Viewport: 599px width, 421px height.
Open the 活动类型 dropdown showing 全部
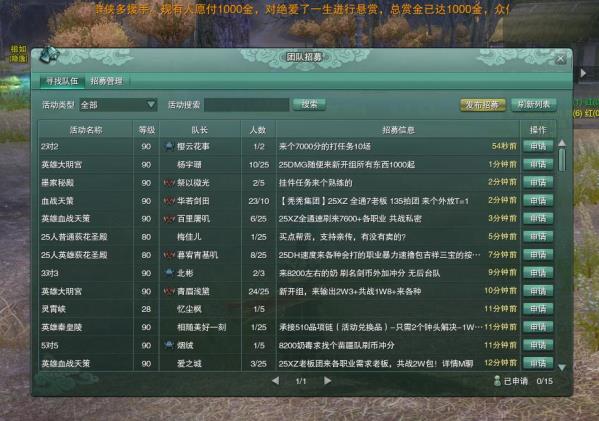[x=118, y=105]
